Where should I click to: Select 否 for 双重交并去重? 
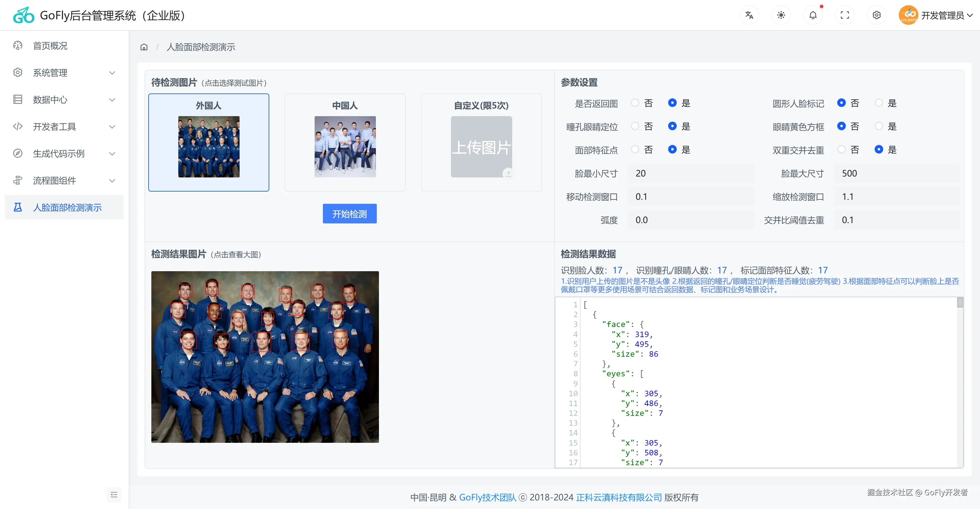tap(842, 150)
